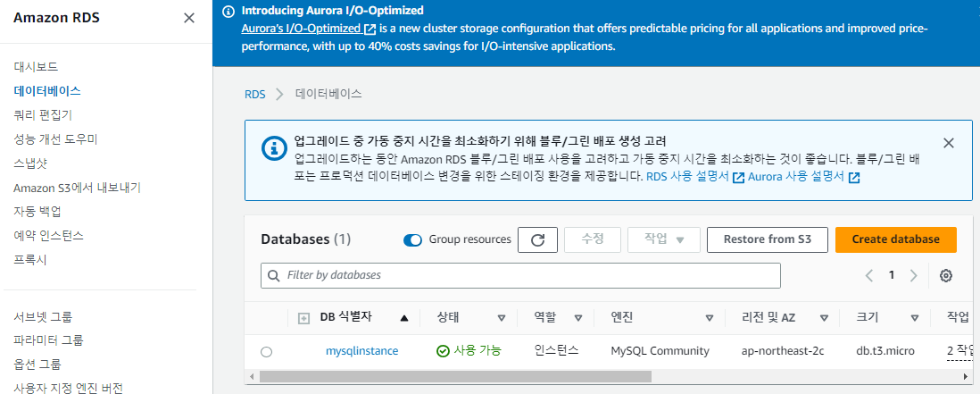Image resolution: width=980 pixels, height=394 pixels.
Task: Click the info icon in Aurora banner
Action: pyautogui.click(x=229, y=11)
